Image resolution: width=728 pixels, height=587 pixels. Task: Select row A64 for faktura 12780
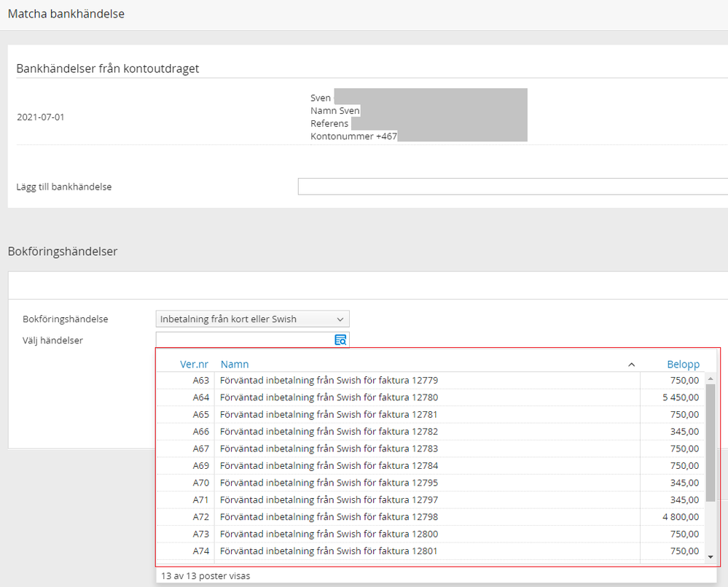tap(329, 397)
